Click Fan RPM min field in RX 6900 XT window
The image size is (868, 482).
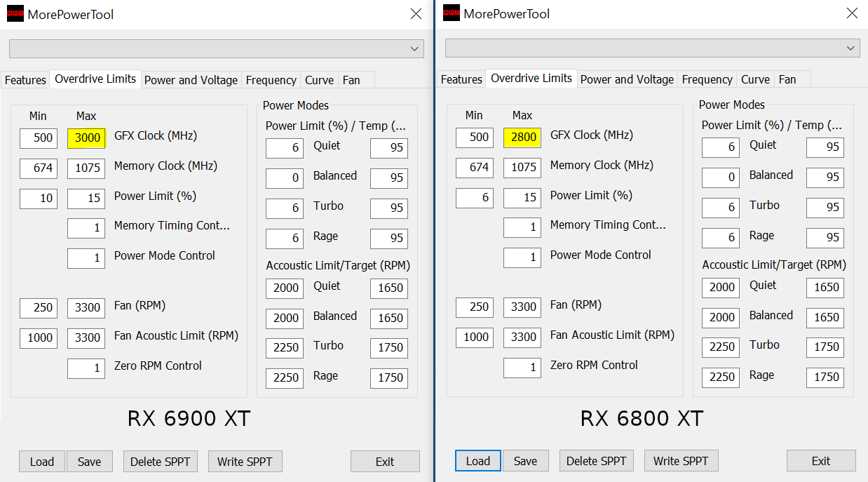[x=39, y=308]
